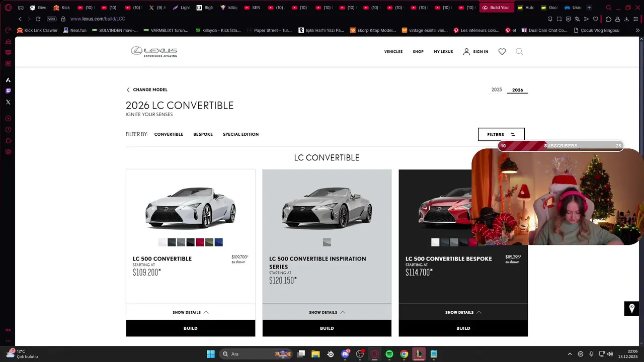Open the Opera sidebar settings gear
644x362 pixels.
[8, 152]
